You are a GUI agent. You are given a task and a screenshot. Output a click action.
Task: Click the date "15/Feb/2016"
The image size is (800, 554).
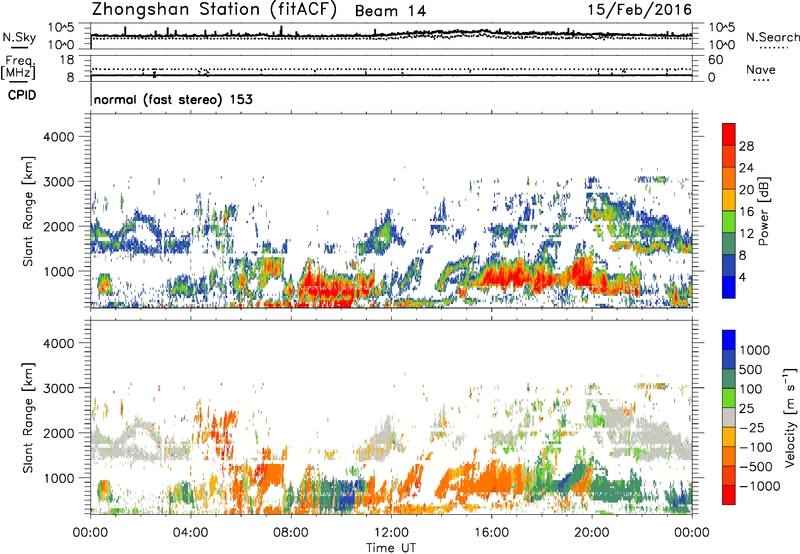(x=639, y=10)
